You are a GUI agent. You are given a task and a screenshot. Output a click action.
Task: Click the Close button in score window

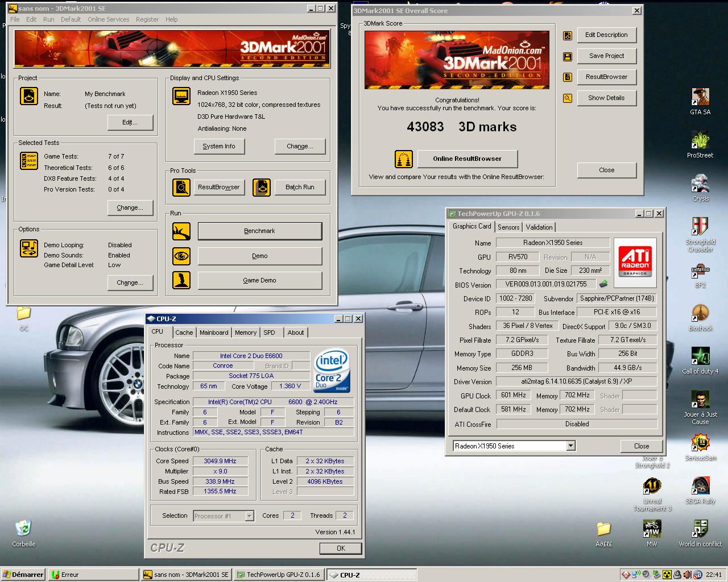tap(606, 171)
